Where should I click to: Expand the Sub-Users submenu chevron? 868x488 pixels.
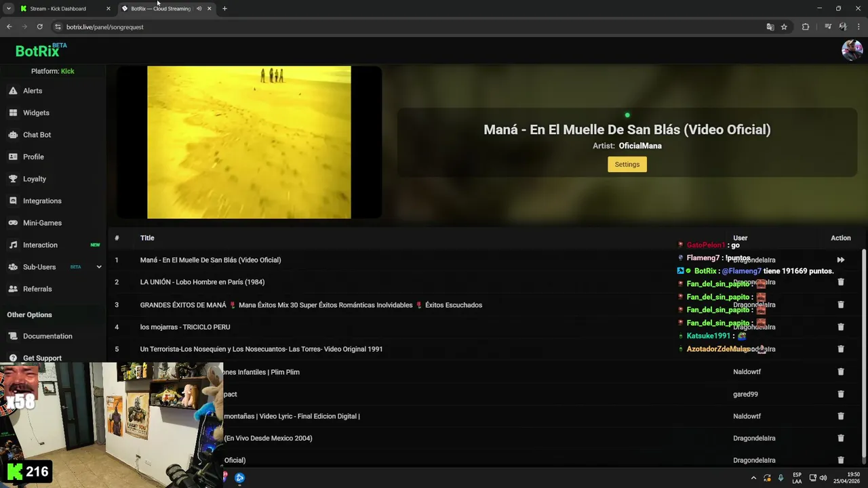99,267
